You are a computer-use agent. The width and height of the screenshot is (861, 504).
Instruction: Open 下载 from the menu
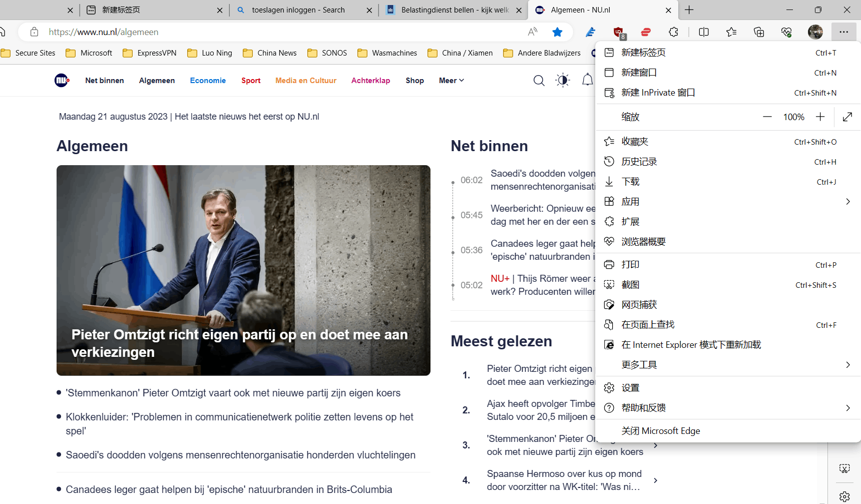pos(728,182)
